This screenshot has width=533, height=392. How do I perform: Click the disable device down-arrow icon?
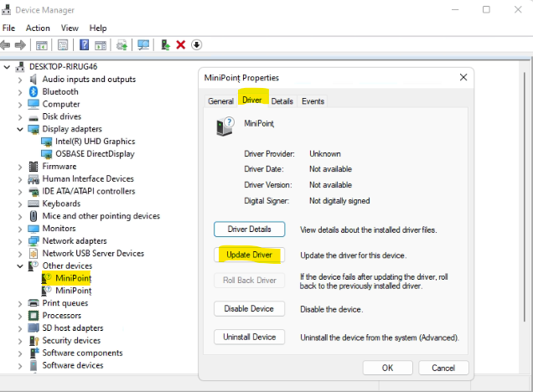pyautogui.click(x=196, y=44)
